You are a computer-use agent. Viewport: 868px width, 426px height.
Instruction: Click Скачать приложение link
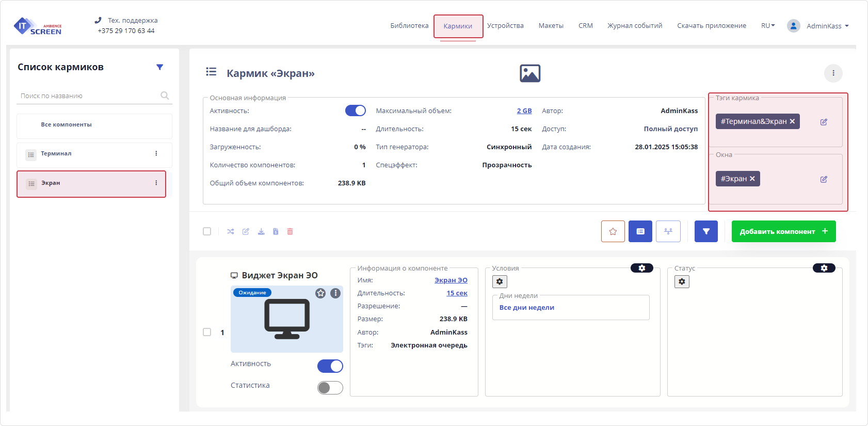tap(712, 26)
